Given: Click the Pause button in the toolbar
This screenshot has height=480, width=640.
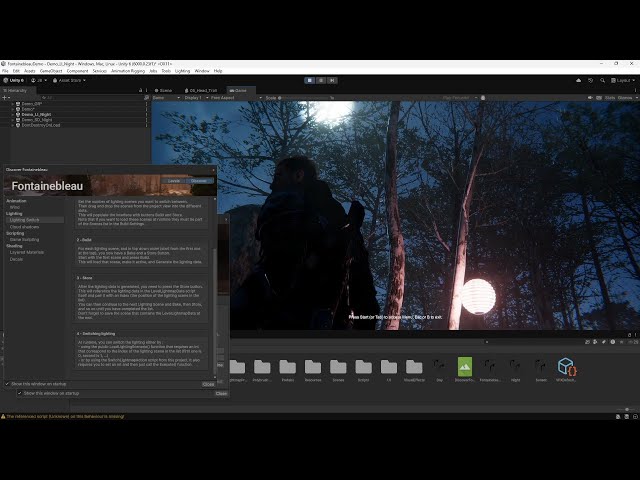Looking at the screenshot, I should point(321,80).
